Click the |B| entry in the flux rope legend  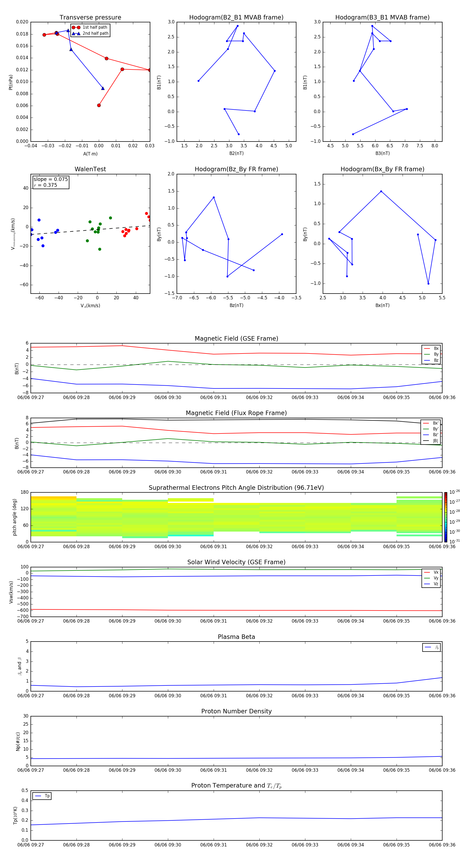(x=431, y=441)
